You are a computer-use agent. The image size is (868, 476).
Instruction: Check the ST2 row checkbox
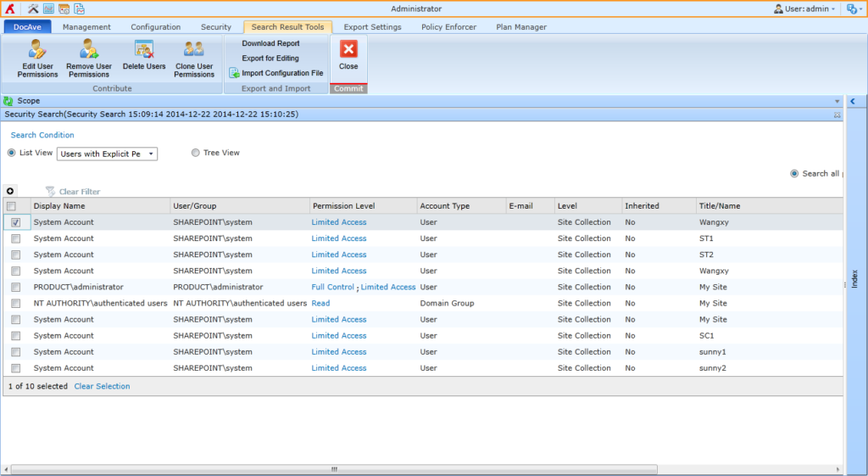[x=15, y=255]
